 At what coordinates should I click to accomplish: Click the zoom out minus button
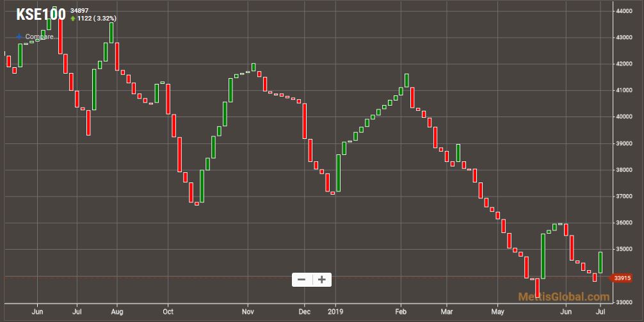(302, 280)
